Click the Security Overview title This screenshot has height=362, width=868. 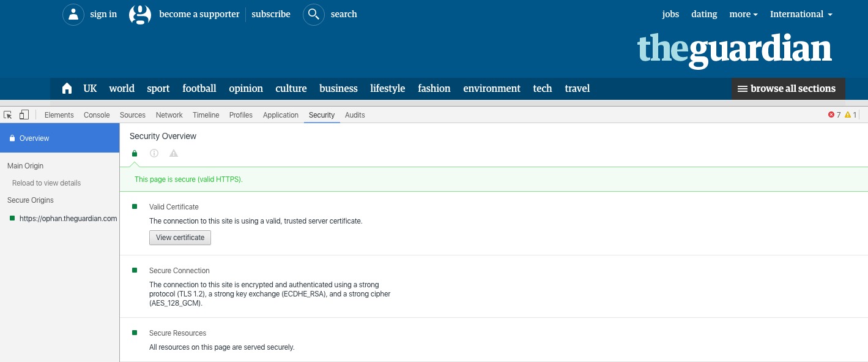pyautogui.click(x=163, y=136)
